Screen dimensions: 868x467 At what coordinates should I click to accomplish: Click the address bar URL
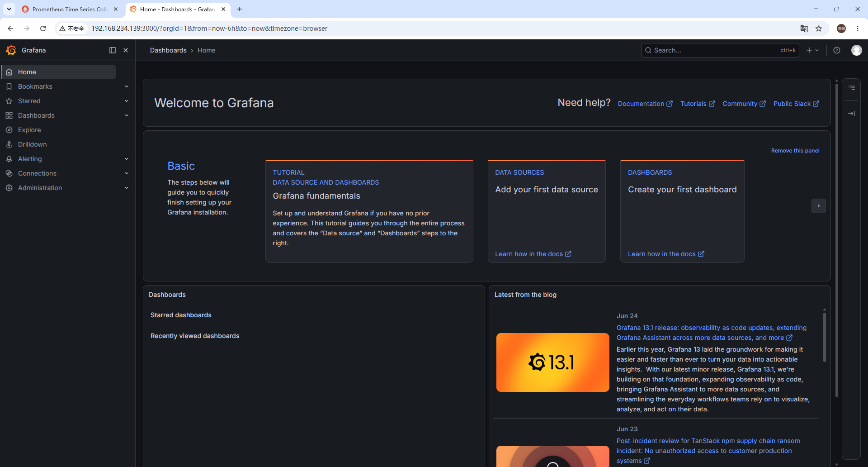(209, 29)
